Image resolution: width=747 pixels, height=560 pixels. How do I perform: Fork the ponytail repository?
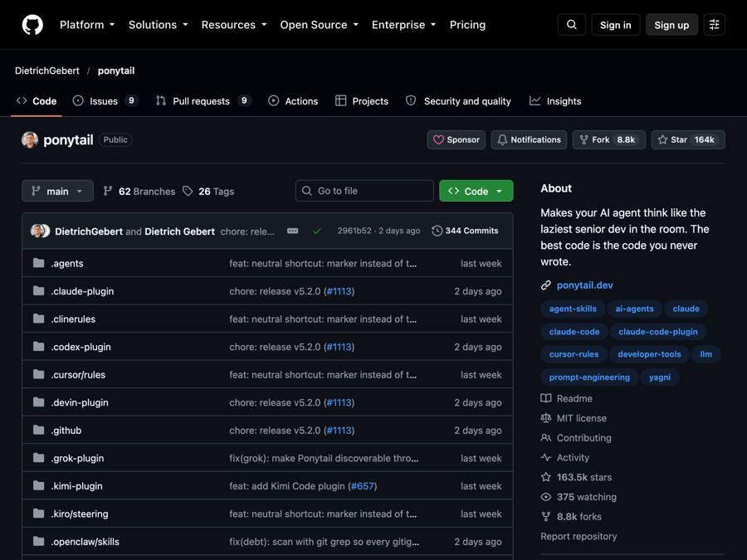(609, 139)
